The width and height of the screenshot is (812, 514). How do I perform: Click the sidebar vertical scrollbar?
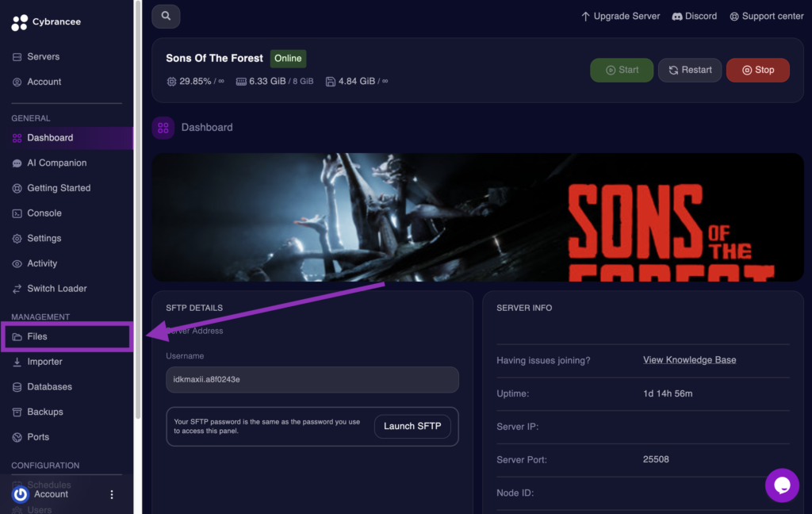click(x=138, y=206)
